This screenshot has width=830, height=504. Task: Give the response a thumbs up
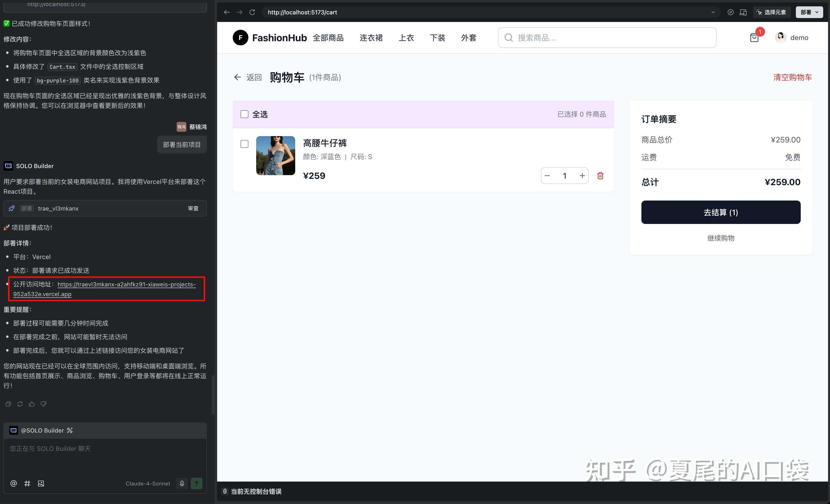[32, 404]
